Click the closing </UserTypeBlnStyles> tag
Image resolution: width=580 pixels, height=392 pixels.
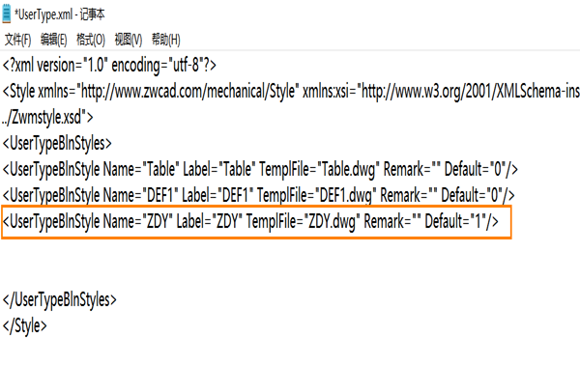(x=60, y=299)
